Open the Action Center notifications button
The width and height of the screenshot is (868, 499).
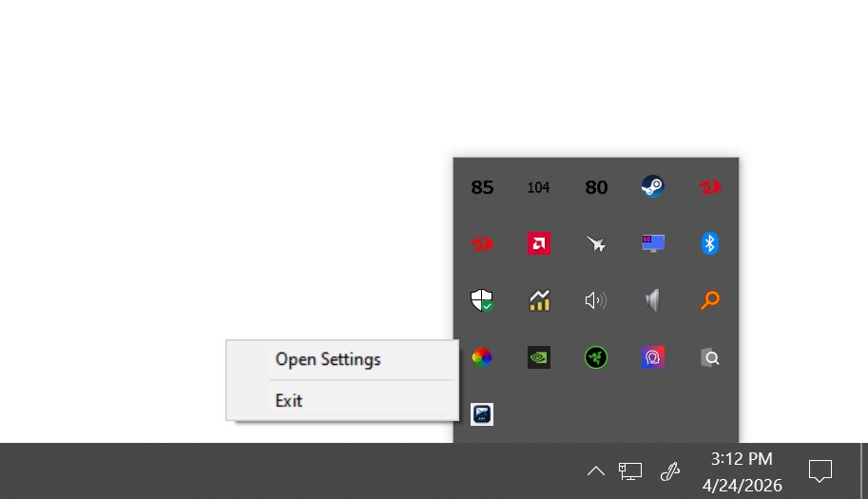coord(820,471)
